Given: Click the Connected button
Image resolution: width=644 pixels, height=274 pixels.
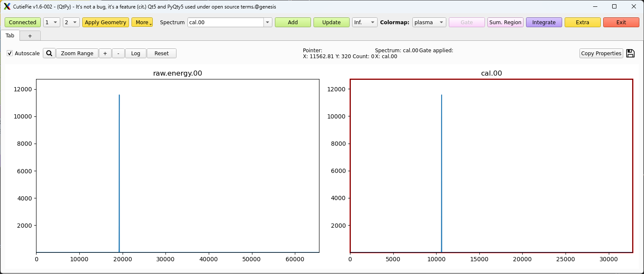Looking at the screenshot, I should click(22, 23).
